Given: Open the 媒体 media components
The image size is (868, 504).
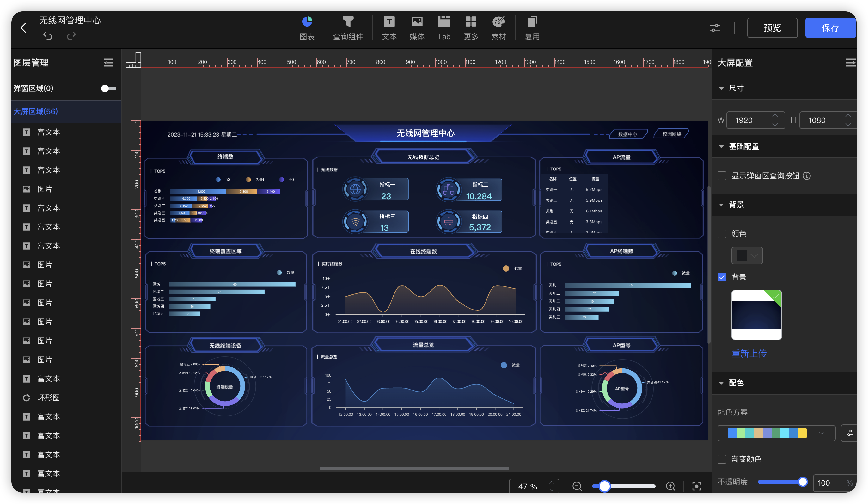Looking at the screenshot, I should (417, 28).
